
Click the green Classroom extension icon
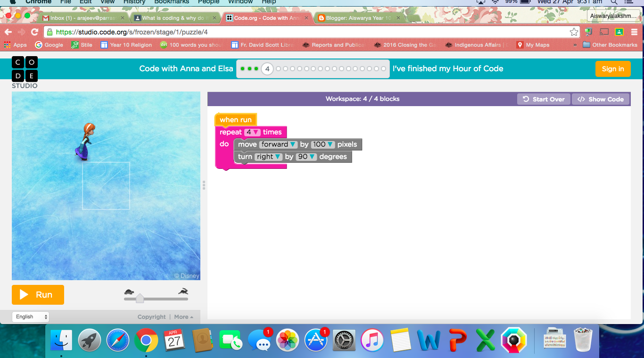(619, 32)
